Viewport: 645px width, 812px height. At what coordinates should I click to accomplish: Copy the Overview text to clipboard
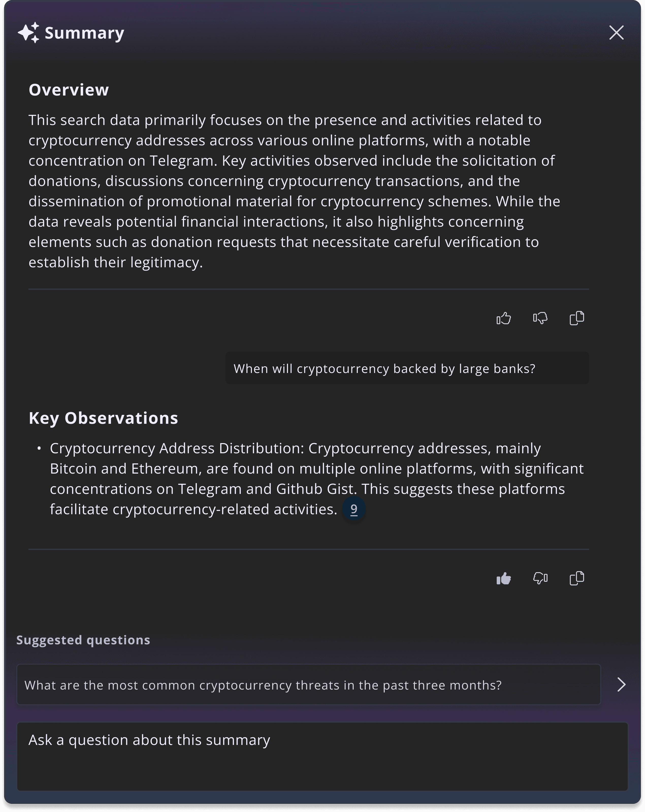pyautogui.click(x=577, y=318)
